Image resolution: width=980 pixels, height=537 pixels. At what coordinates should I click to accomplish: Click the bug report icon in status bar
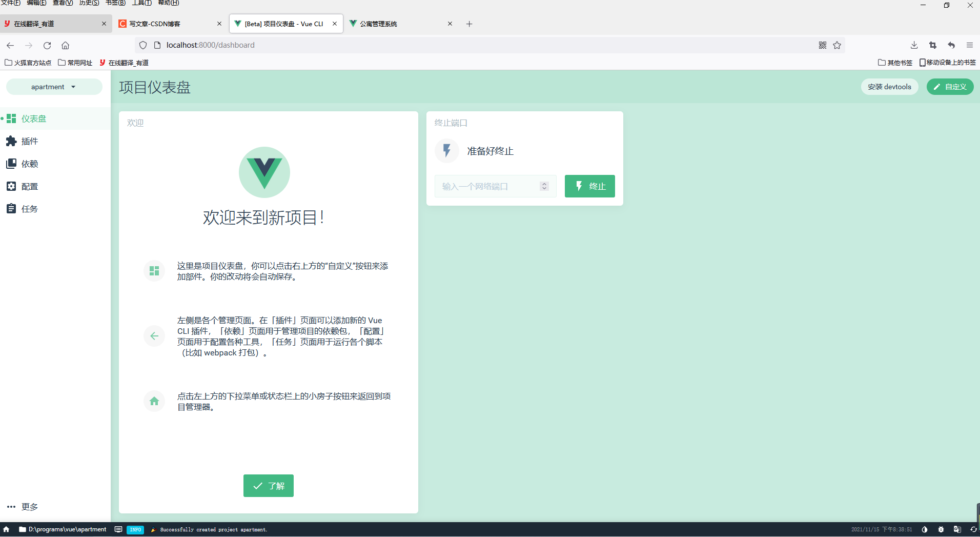[941, 529]
